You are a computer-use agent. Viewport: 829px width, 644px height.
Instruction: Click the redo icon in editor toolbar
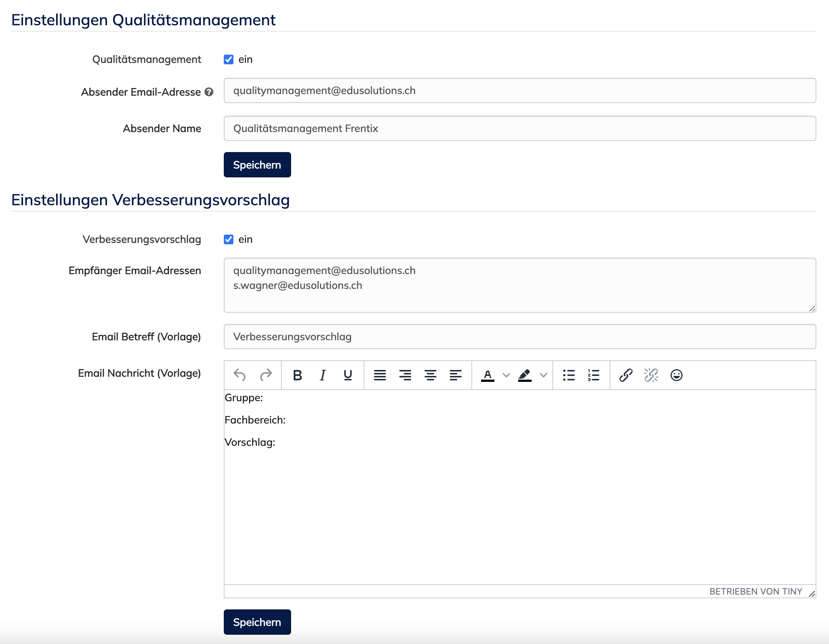point(266,375)
